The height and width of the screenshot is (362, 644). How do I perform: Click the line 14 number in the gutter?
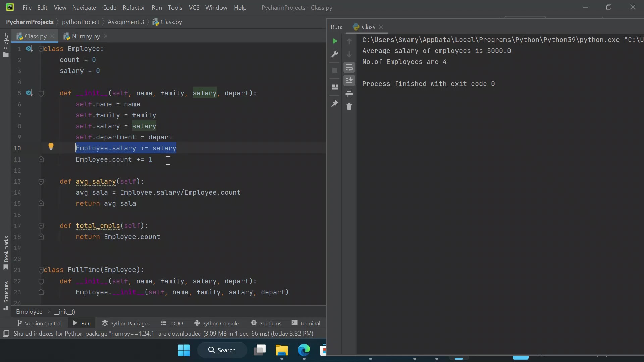pyautogui.click(x=17, y=193)
